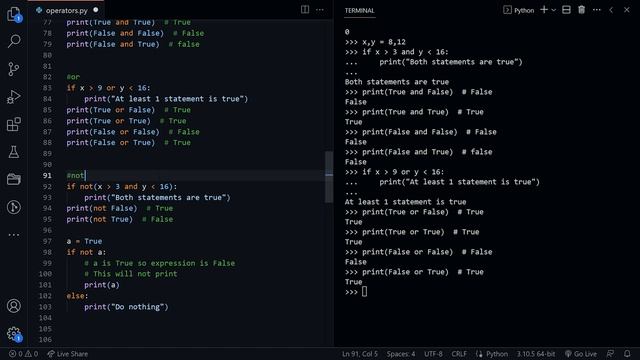
Task: Click 'Both statements are true' terminal output
Action: point(397,82)
